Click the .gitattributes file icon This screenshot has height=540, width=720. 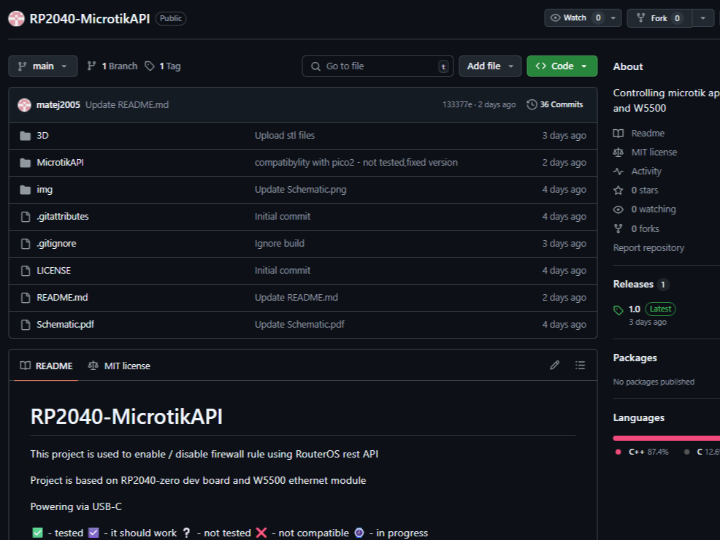coord(26,217)
